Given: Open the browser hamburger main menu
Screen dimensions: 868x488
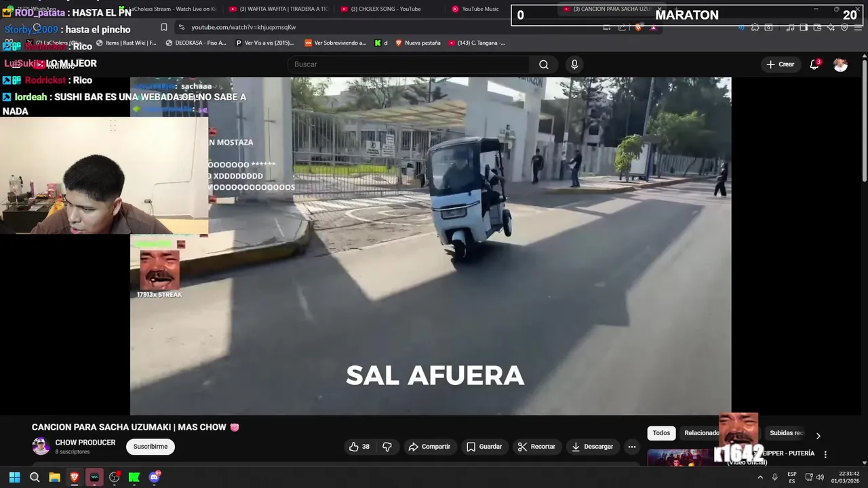Looking at the screenshot, I should [859, 27].
